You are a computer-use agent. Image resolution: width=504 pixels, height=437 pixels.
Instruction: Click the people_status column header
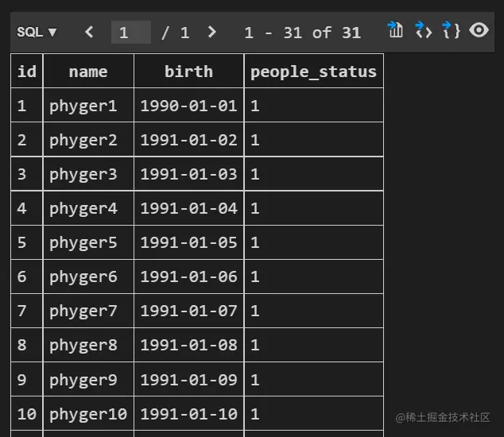point(314,71)
